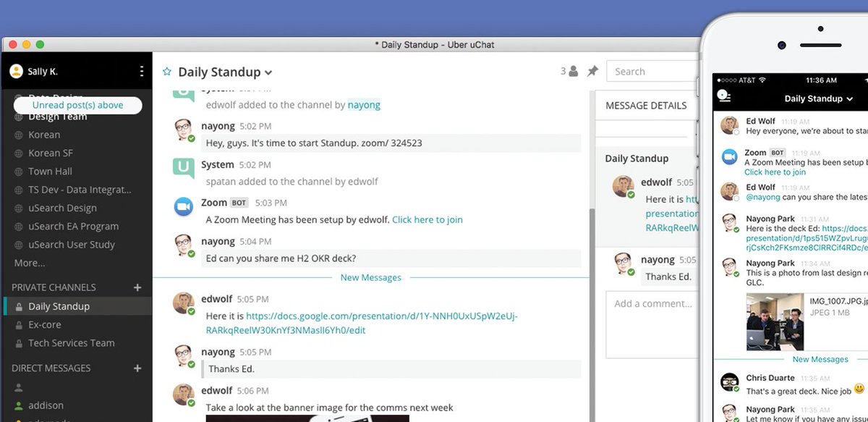Click the System avatar at 5:02 PM

pyautogui.click(x=184, y=169)
